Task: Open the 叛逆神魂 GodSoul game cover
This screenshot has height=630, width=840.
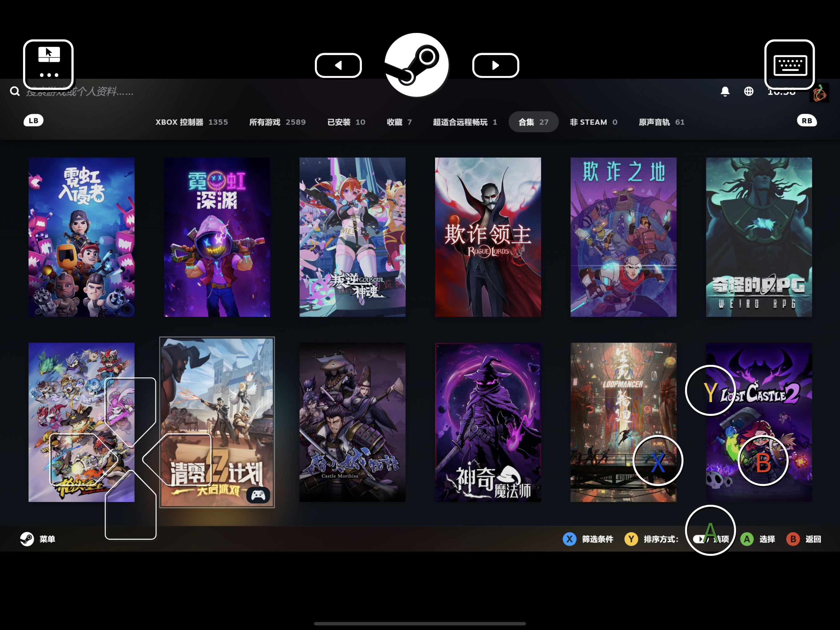Action: click(x=352, y=237)
